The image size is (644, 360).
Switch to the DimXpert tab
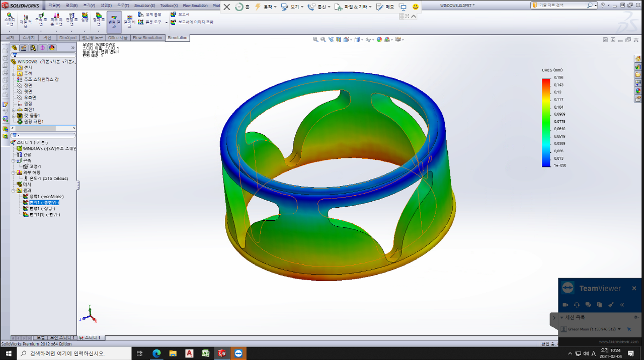point(68,38)
